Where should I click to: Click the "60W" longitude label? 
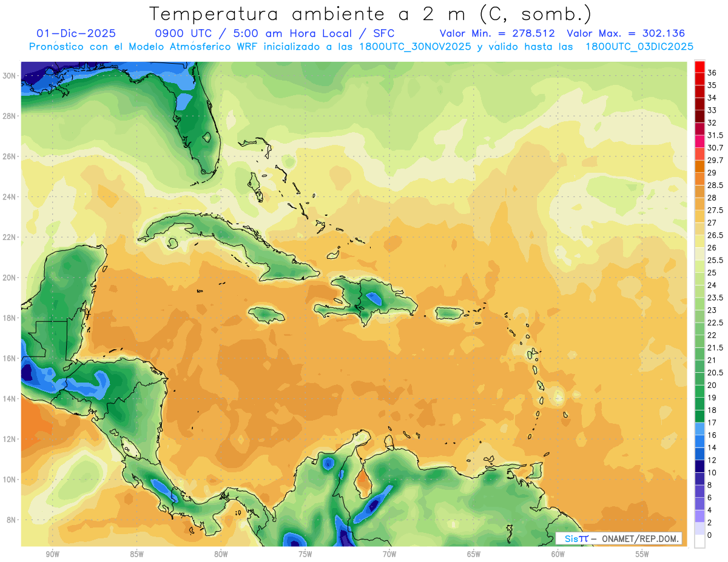click(558, 554)
